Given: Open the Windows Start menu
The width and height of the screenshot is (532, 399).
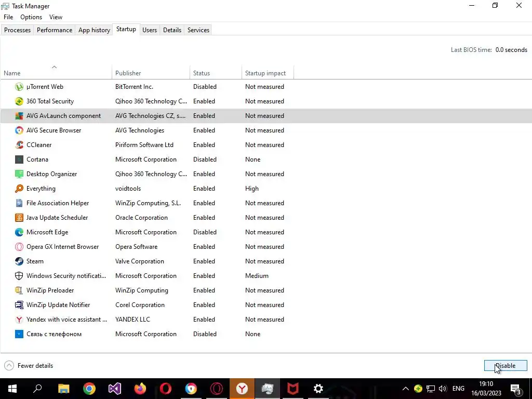Looking at the screenshot, I should 12,389.
